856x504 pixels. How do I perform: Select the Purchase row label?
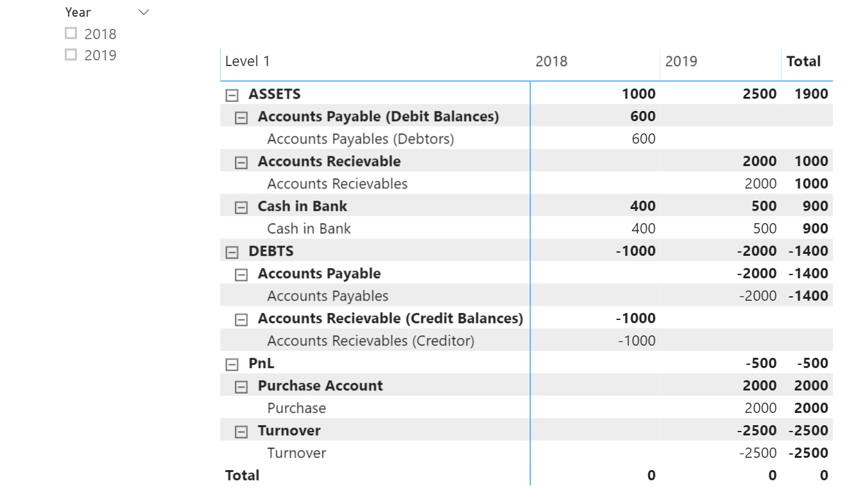[x=296, y=408]
